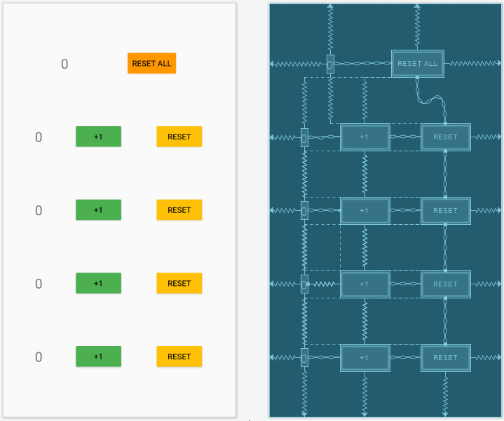
Task: Choose the bottom row +1 widget in blueprint
Action: coord(365,357)
